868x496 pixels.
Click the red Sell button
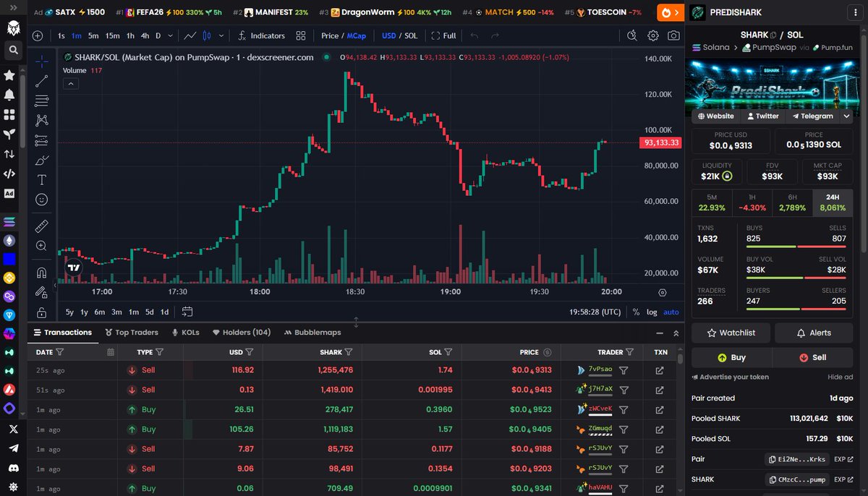pyautogui.click(x=812, y=357)
